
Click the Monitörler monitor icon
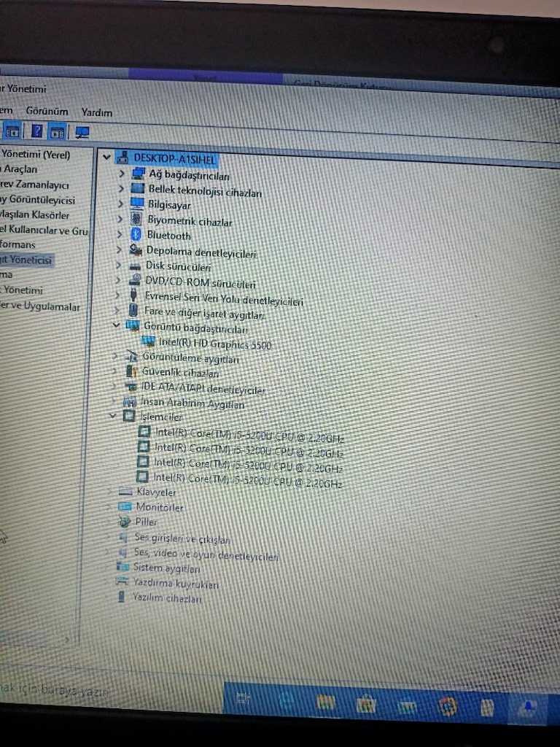[125, 506]
